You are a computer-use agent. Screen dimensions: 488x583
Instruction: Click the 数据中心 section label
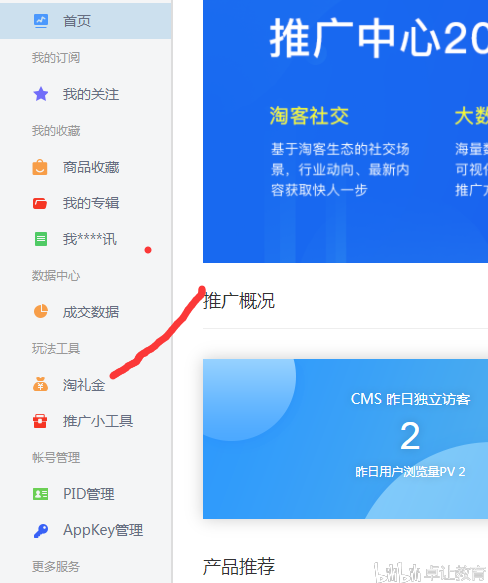click(56, 276)
